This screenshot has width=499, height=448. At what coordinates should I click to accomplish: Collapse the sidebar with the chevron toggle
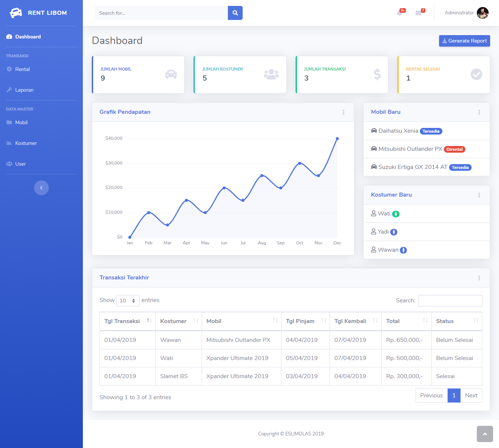point(41,188)
